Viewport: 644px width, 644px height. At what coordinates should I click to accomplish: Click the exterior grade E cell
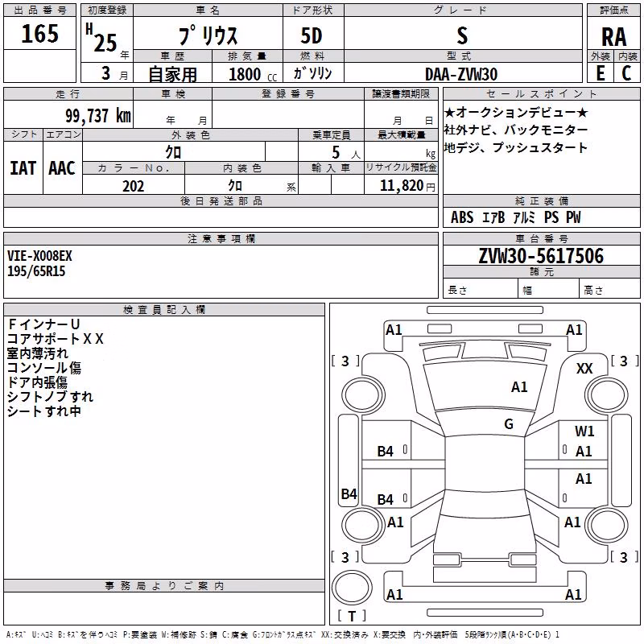[600, 73]
